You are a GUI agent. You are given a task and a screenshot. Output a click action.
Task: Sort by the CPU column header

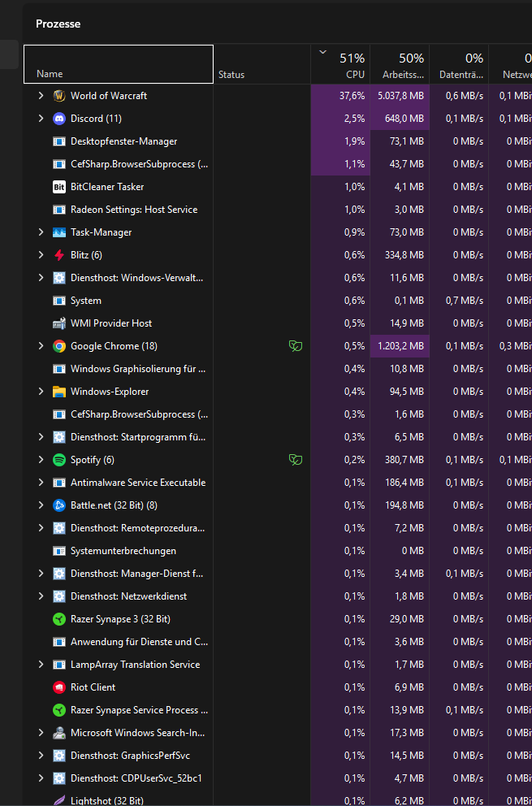pos(340,64)
